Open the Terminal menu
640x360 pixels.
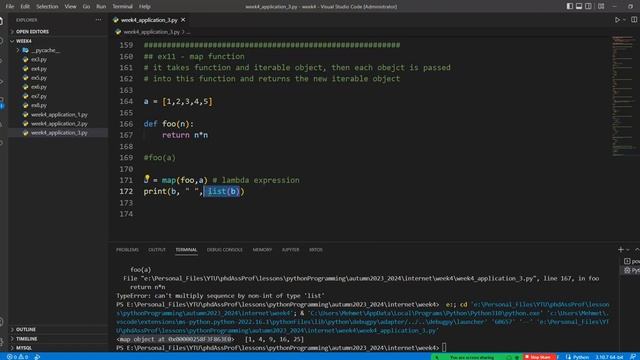[x=122, y=7]
